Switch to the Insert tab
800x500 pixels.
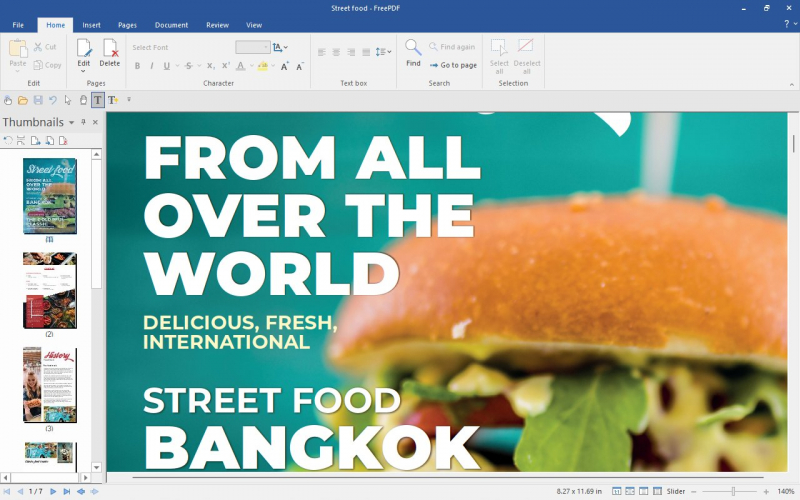point(91,25)
